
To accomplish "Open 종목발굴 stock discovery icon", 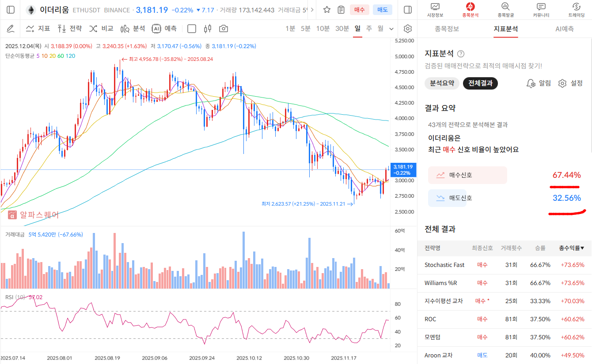I will (505, 10).
